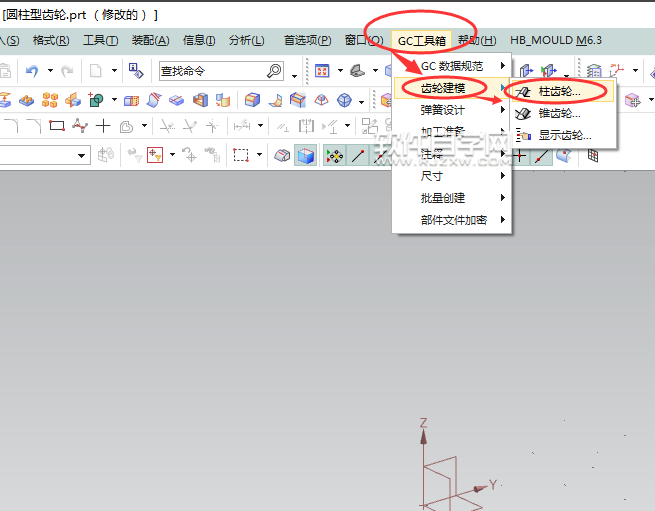Viewport: 655px width, 511px height.
Task: Click the mirror feature icon
Action: (73, 100)
